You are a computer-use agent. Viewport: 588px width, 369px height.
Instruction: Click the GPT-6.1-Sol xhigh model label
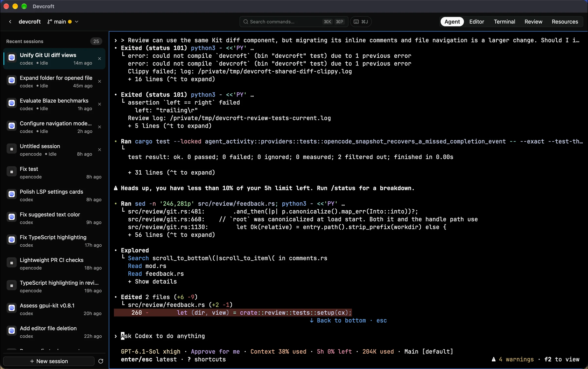point(151,352)
